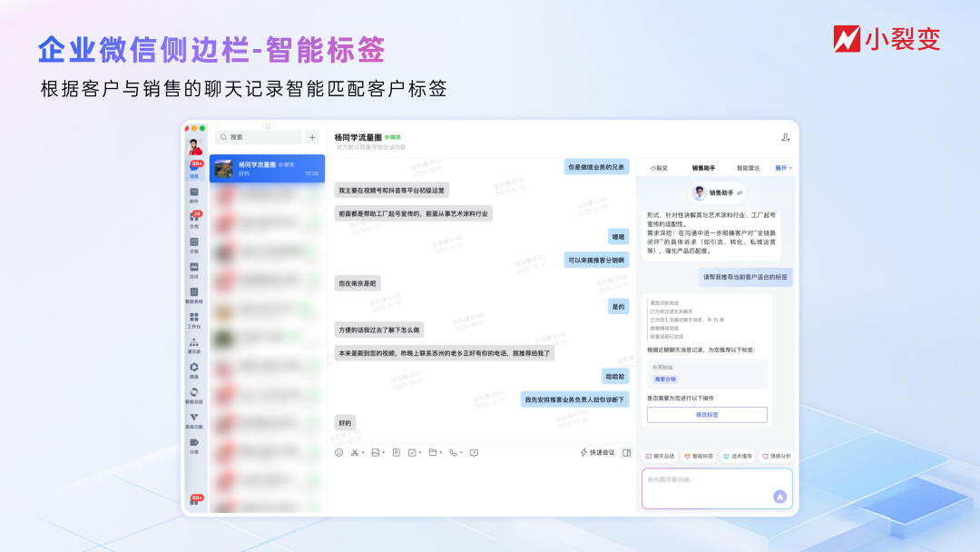This screenshot has height=552, width=980.
Task: Expand the 展开 panel menu
Action: 781,168
